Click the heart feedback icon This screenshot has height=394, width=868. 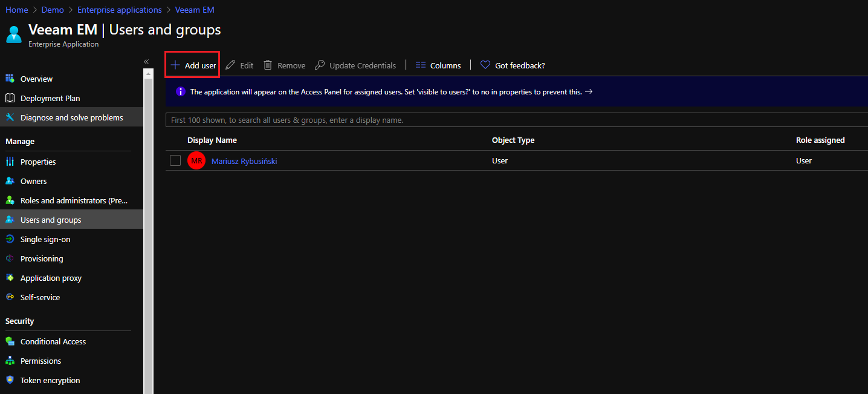[485, 65]
